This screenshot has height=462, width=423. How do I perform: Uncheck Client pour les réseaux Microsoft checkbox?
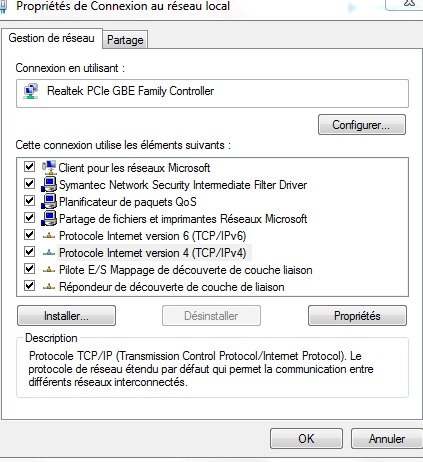point(30,166)
